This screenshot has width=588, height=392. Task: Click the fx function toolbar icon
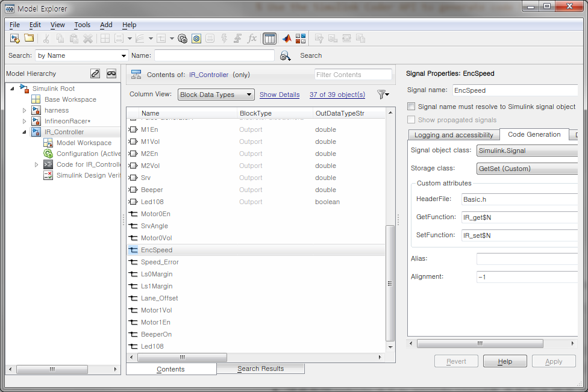[252, 38]
